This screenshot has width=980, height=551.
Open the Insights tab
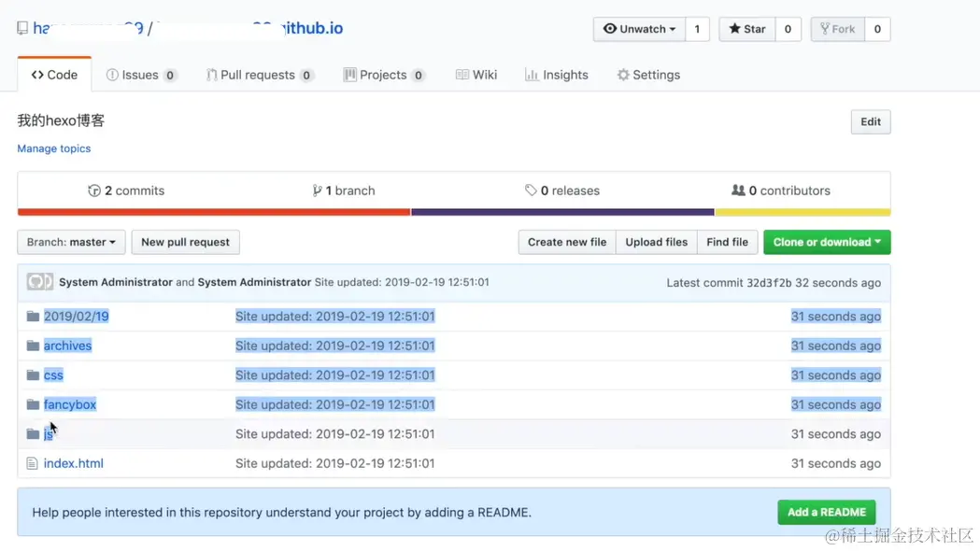(556, 75)
